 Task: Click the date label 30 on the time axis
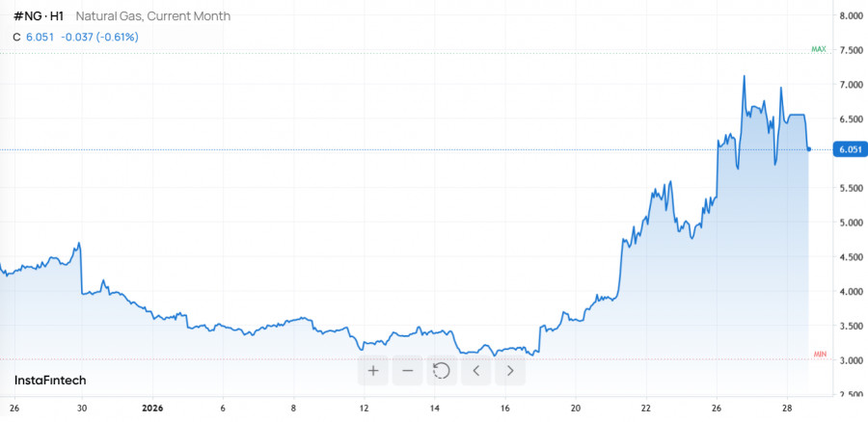click(83, 408)
